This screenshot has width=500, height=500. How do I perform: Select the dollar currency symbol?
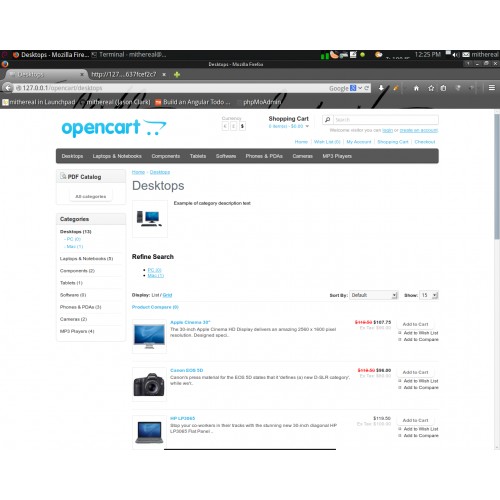[242, 126]
